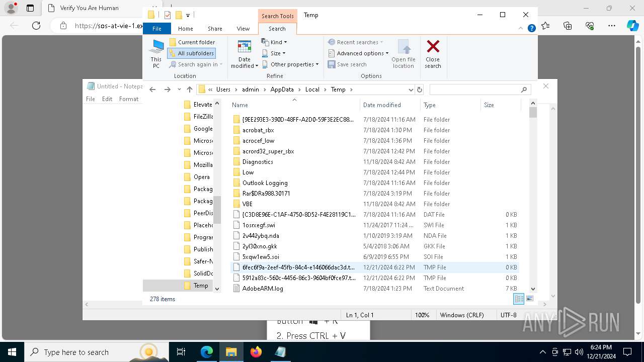Click Open file location button

(404, 54)
